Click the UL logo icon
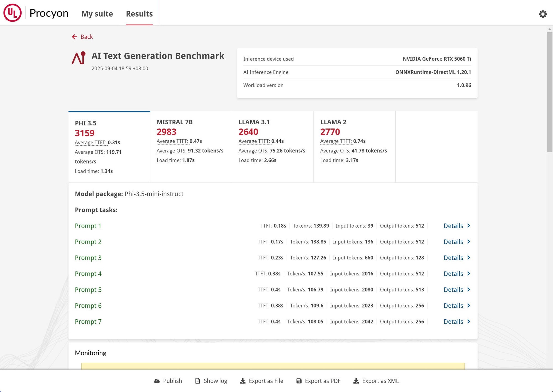Viewport: 553px width, 392px height. (12, 13)
